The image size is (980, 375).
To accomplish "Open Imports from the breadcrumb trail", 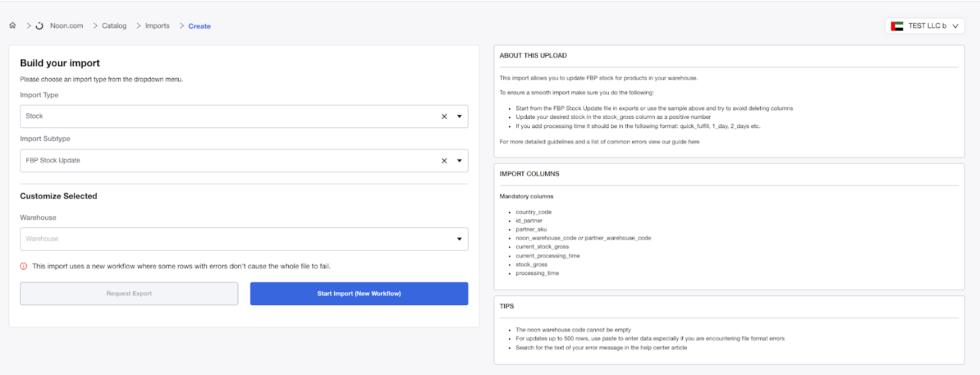I will click(x=157, y=26).
